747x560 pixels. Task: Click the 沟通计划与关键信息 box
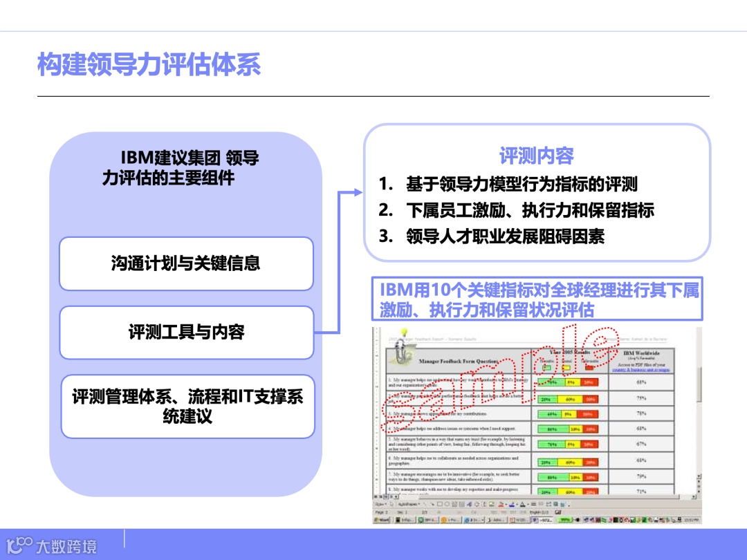click(x=186, y=263)
